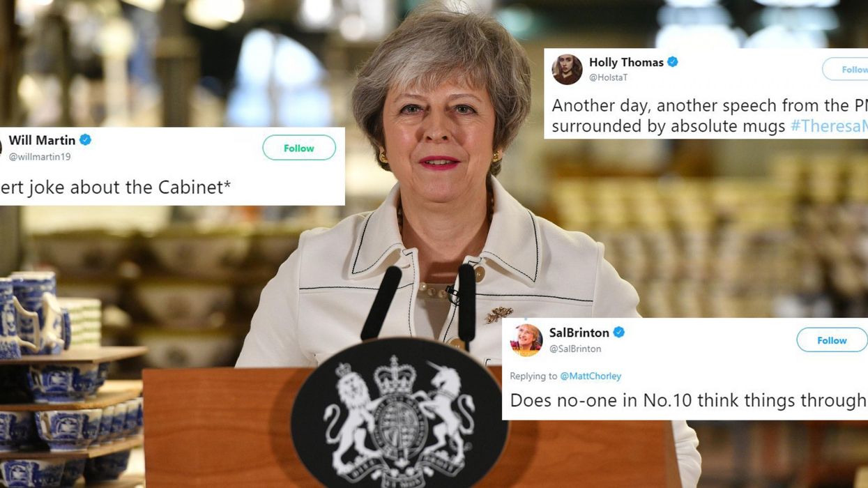Click the @HolstaT handle
This screenshot has height=488, width=868.
[x=609, y=77]
